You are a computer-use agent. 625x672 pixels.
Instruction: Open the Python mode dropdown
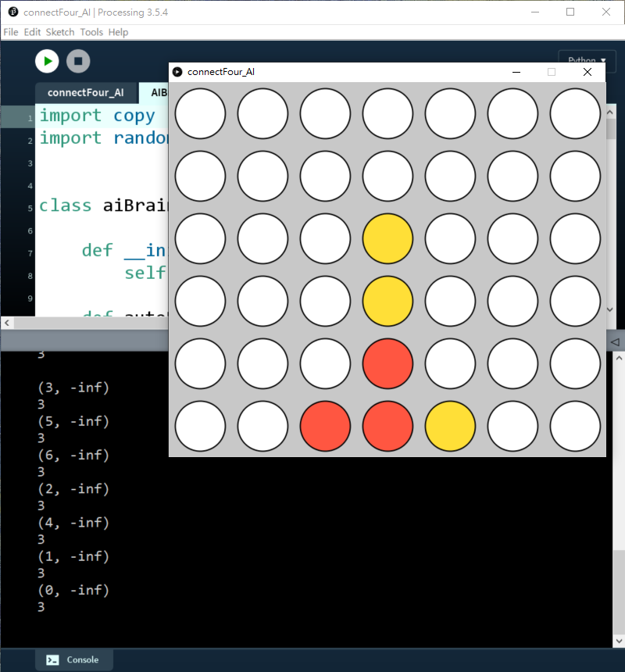tap(581, 61)
